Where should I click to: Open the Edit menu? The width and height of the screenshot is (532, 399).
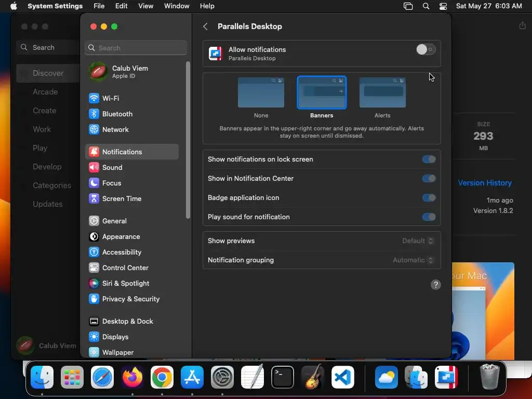click(122, 6)
